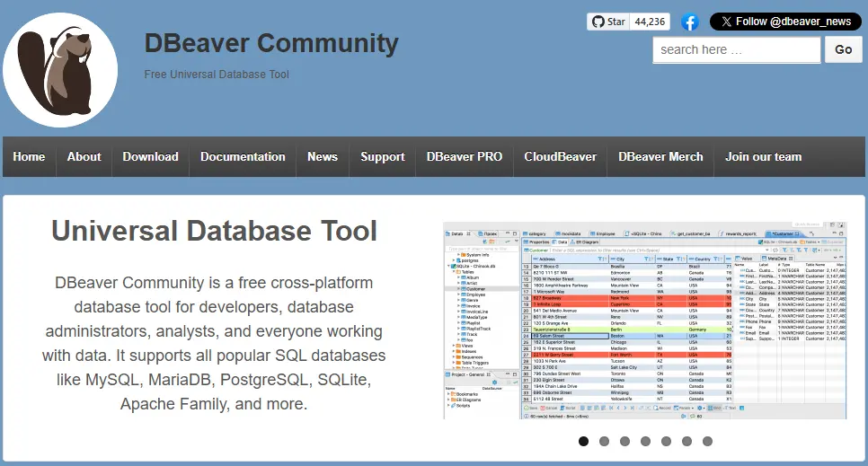Open the Documentation menu item
This screenshot has height=466, width=868.
coord(243,156)
